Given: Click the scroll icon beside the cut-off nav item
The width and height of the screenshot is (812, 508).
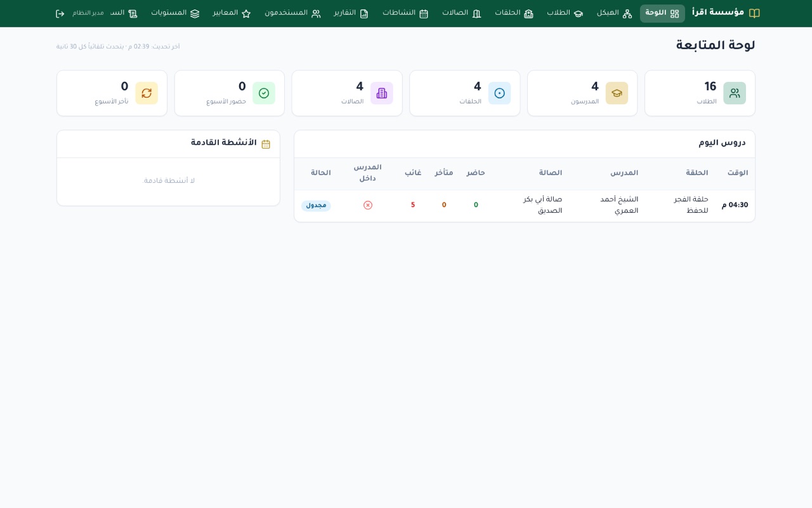Looking at the screenshot, I should click(x=133, y=13).
